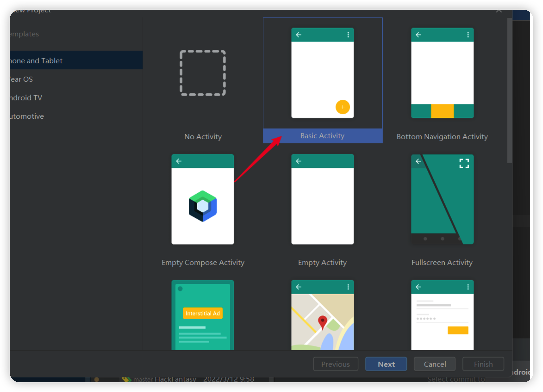
Task: Click the Basic Activity template thumbnail
Action: pyautogui.click(x=322, y=73)
